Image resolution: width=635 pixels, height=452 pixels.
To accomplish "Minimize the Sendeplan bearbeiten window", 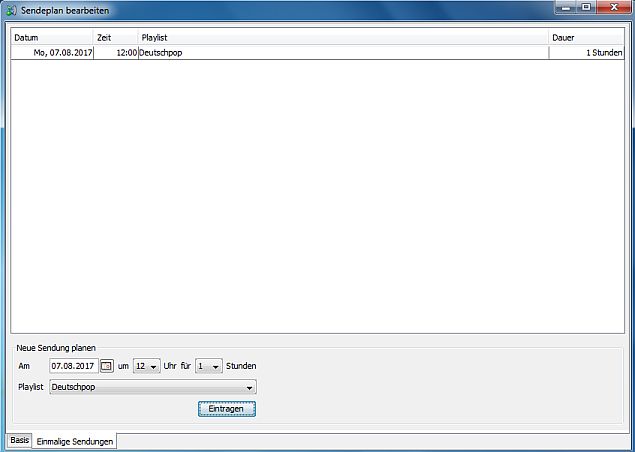I will [x=567, y=8].
